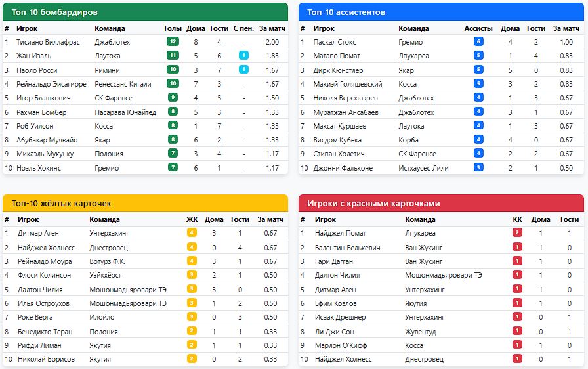Click the green goals badge for Ноэль Хокинс
This screenshot has width=588, height=369.
tap(173, 168)
